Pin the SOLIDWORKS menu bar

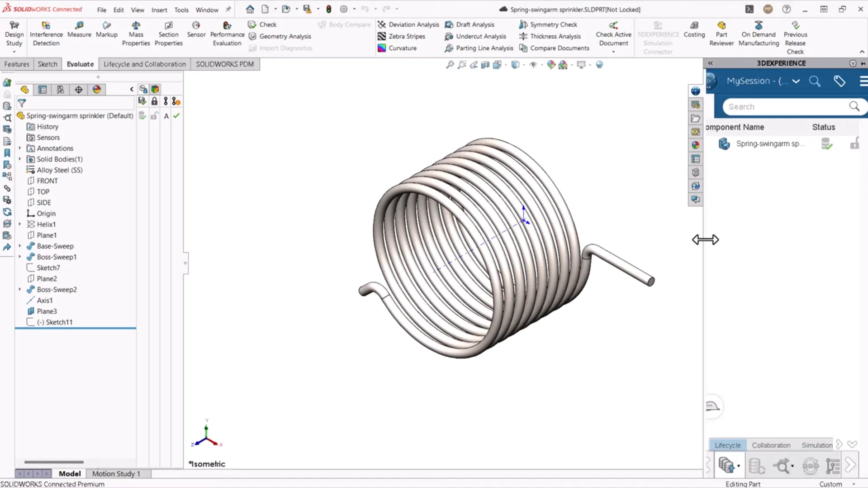[x=228, y=10]
